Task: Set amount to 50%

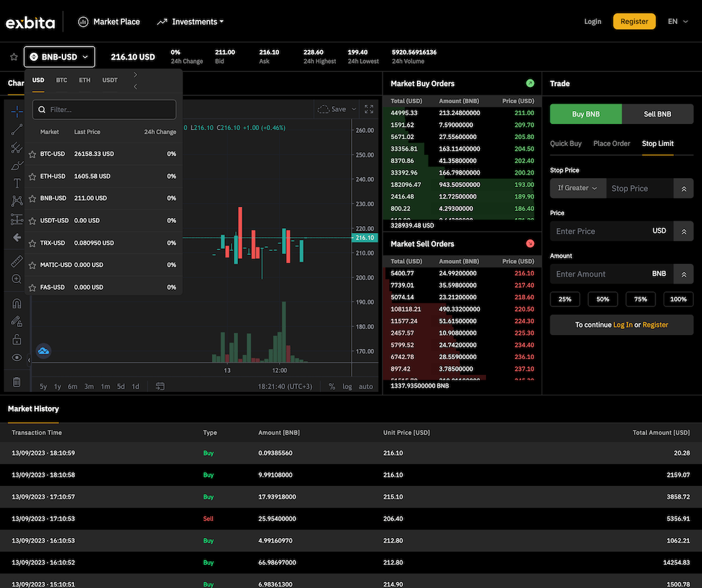Action: click(603, 299)
